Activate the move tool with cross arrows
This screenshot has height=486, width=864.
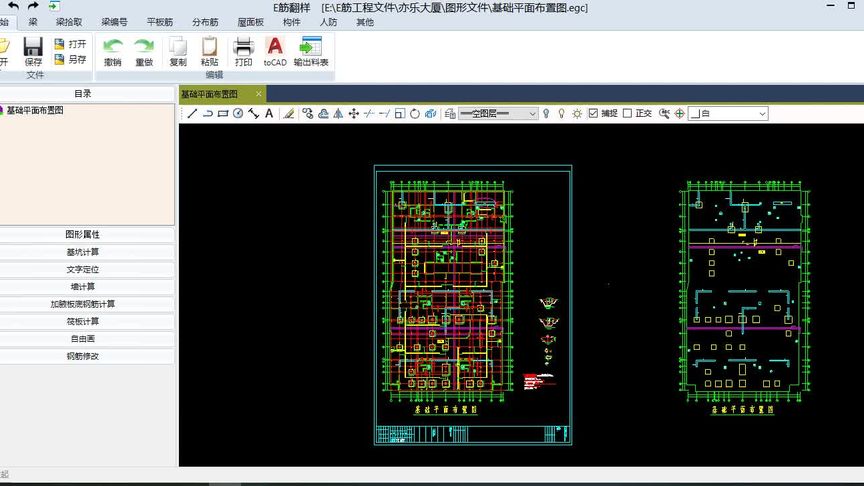tap(354, 114)
